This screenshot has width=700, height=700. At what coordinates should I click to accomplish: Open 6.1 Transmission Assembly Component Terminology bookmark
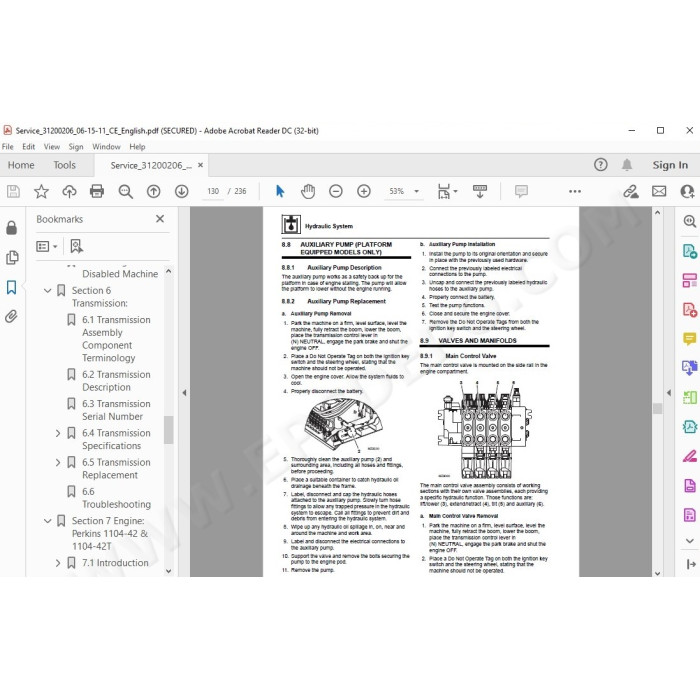click(x=116, y=339)
